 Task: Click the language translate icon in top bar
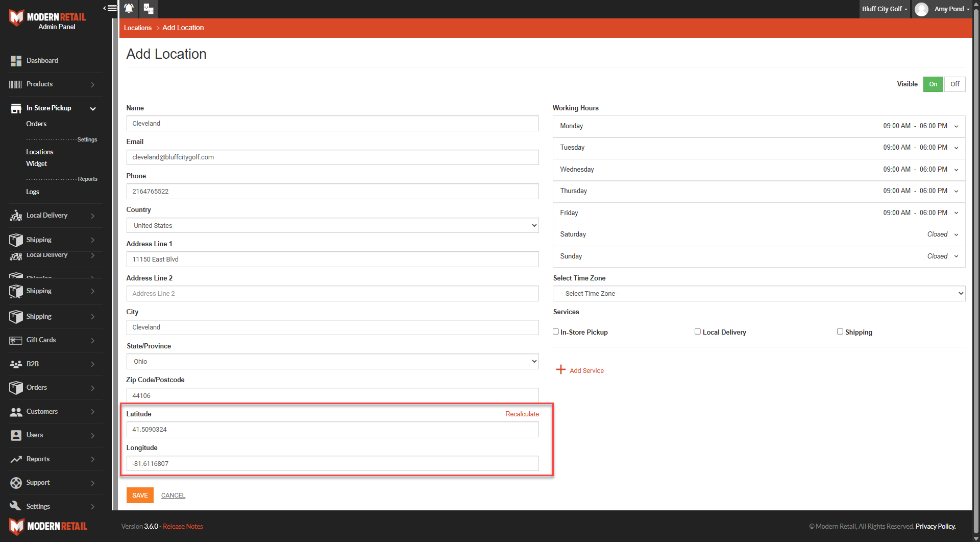tap(149, 9)
